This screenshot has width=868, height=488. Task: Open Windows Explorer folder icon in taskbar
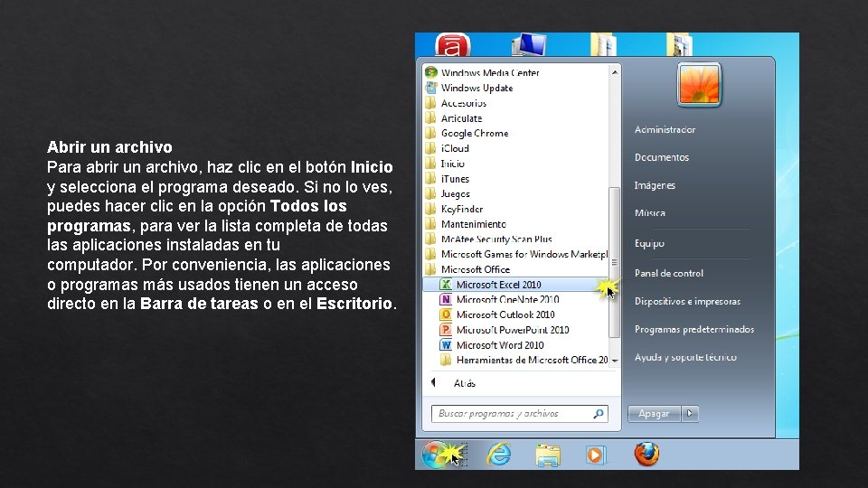548,455
